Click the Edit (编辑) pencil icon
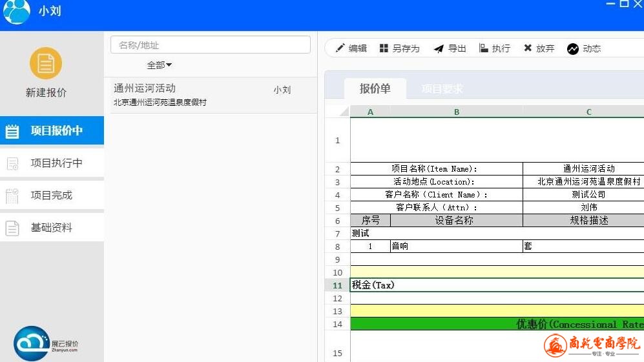Image resolution: width=644 pixels, height=362 pixels. click(340, 48)
